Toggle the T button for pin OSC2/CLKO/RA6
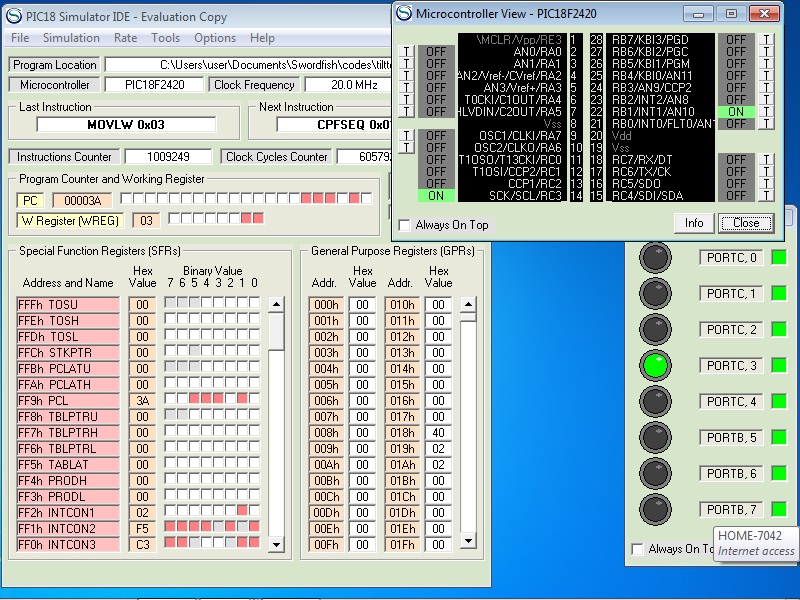 coord(406,147)
